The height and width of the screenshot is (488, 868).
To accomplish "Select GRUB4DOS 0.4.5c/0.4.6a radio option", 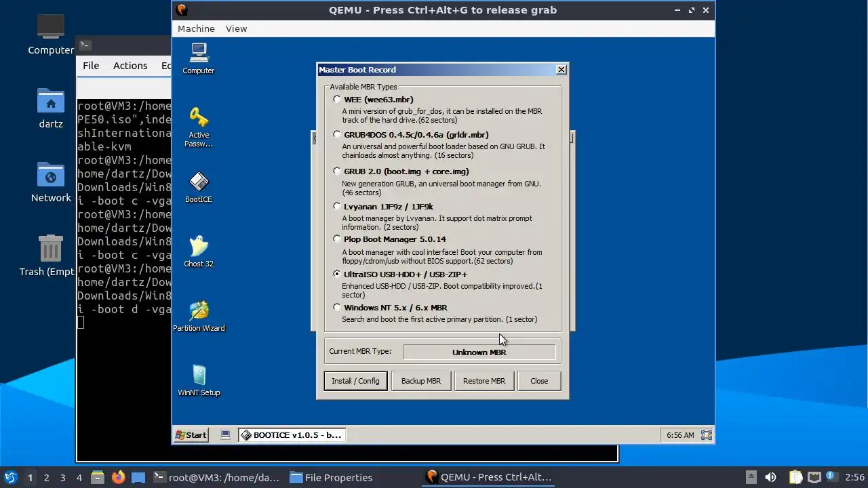I will pyautogui.click(x=337, y=135).
